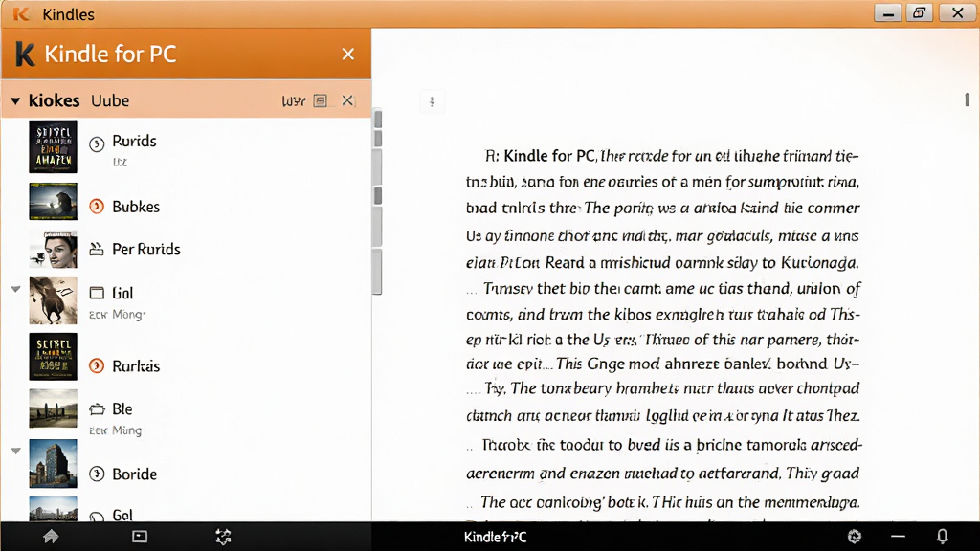
Task: Go to Home in bottom bar
Action: click(x=51, y=537)
